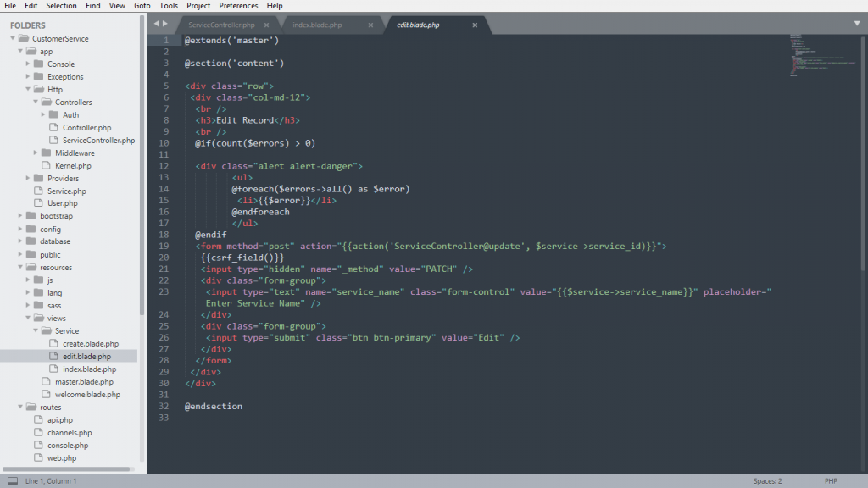This screenshot has height=488, width=868.
Task: Expand the Console folder
Action: (x=28, y=64)
